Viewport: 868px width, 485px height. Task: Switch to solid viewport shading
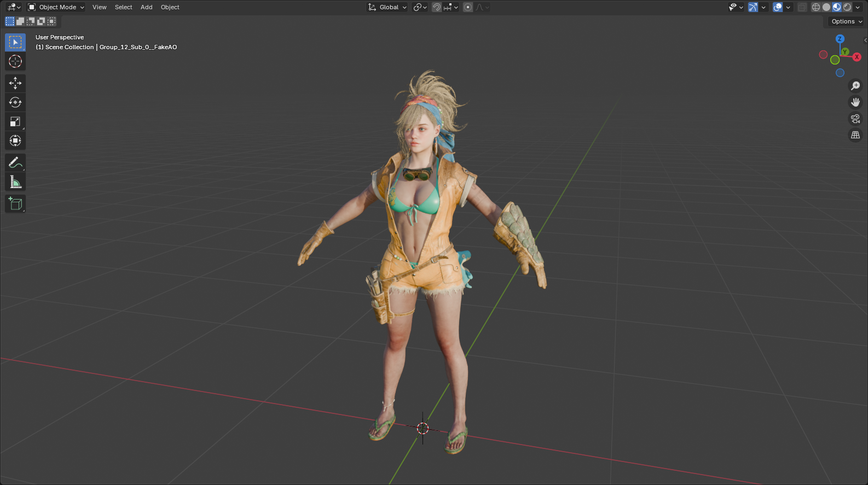[x=826, y=7]
